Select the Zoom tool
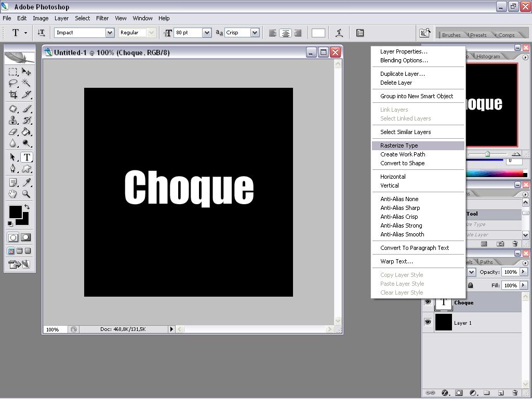The width and height of the screenshot is (532, 399). 26,194
